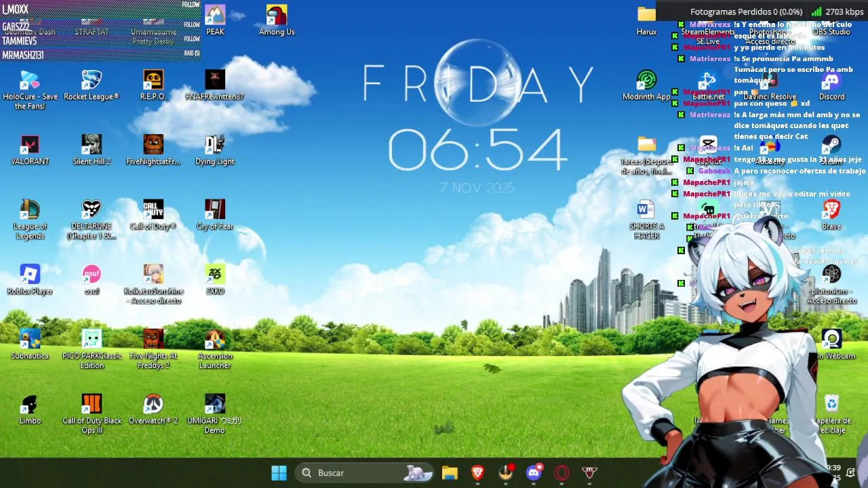Image resolution: width=868 pixels, height=488 pixels.
Task: Open the Steam desktop shortcut
Action: coord(831,150)
